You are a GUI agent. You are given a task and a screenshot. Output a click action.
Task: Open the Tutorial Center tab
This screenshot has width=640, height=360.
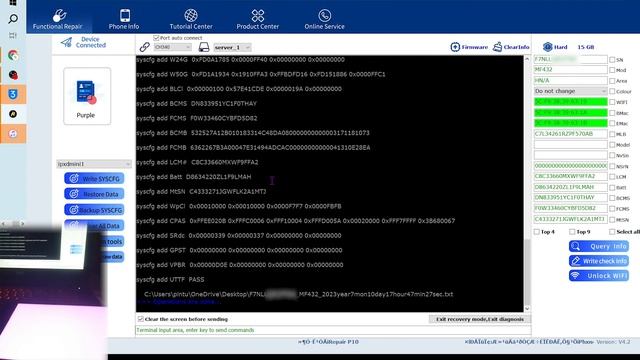[x=191, y=19]
